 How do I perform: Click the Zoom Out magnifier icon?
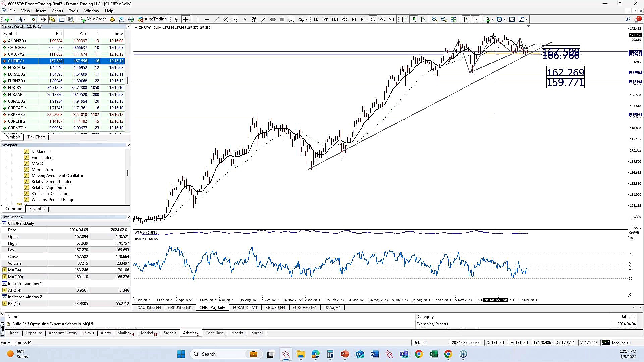click(444, 19)
